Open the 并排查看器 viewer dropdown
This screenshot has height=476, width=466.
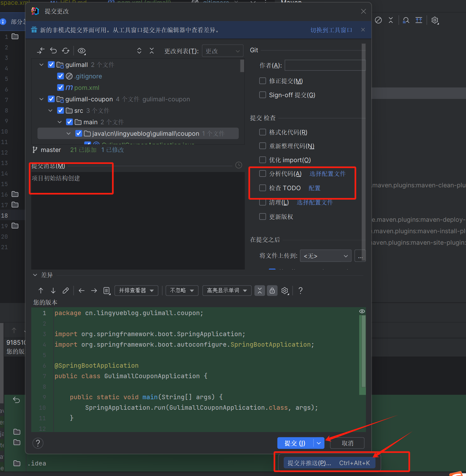[136, 291]
